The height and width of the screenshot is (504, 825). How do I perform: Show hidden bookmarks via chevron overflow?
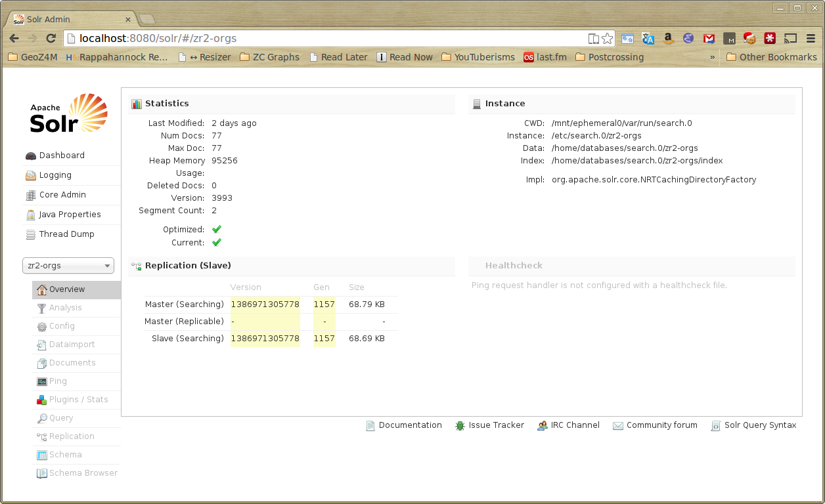coord(713,57)
